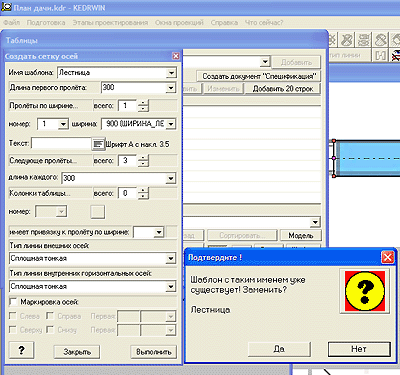Click the Пролёты по ширине всего value field
This screenshot has height=375, width=400.
(128, 106)
